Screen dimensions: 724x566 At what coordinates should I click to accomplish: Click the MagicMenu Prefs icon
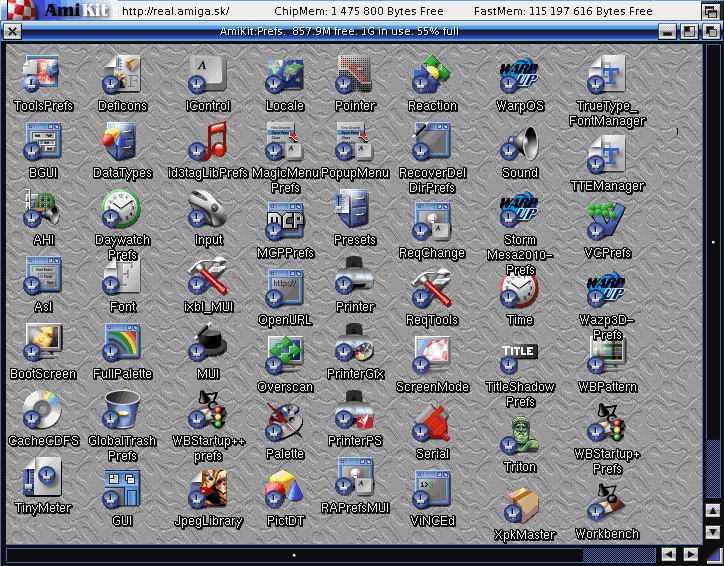[284, 141]
